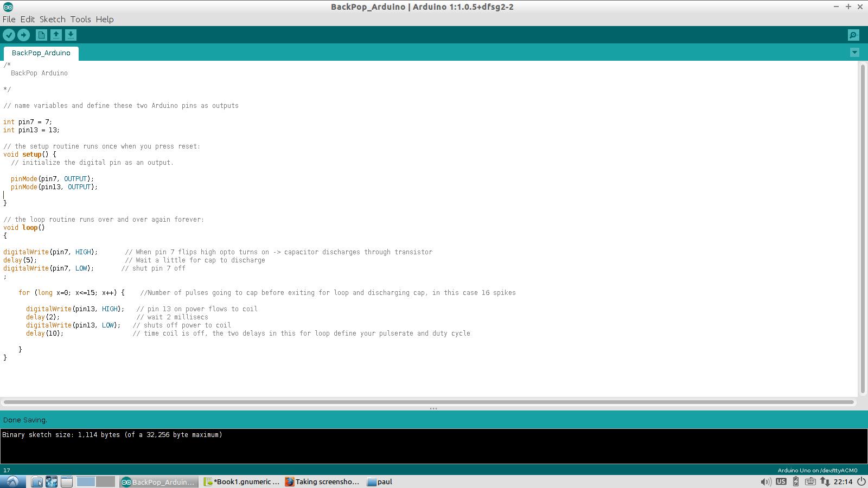Click the 'Binary sketch size' console output

point(112,435)
